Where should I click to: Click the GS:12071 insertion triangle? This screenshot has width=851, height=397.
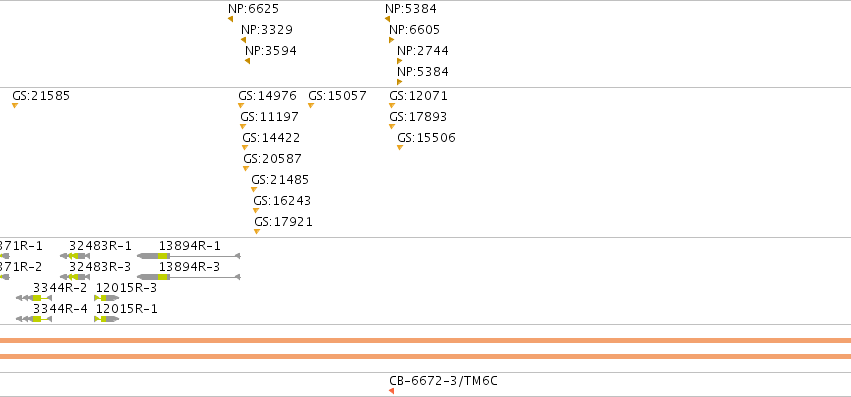[392, 105]
